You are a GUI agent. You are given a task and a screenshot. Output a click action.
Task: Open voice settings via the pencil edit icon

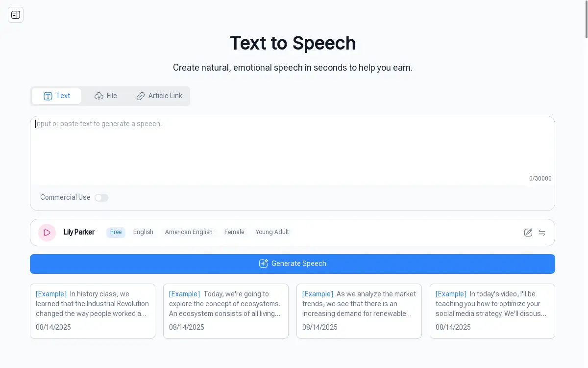(528, 233)
